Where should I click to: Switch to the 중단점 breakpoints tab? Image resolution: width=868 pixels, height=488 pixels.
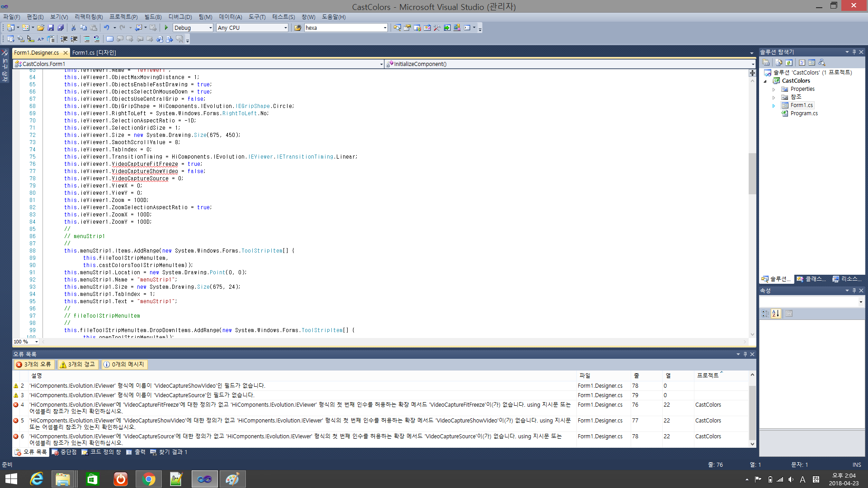pyautogui.click(x=64, y=452)
